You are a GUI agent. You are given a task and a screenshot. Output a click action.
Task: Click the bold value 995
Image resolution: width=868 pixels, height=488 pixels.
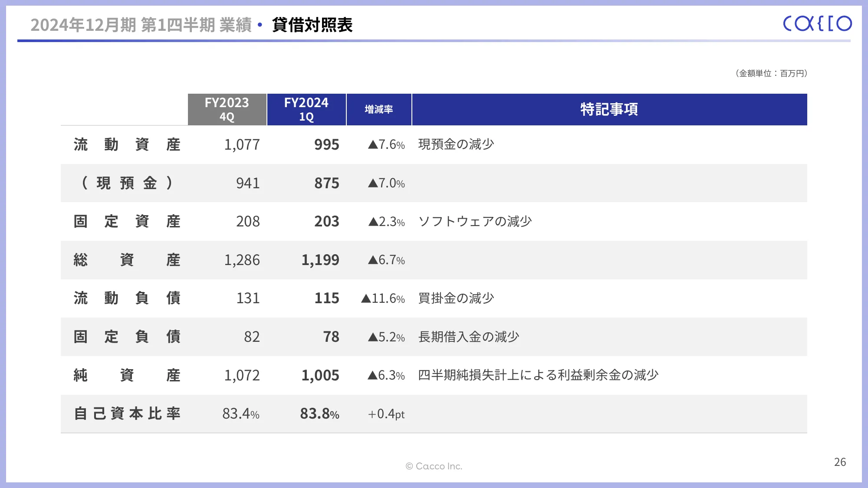(327, 144)
